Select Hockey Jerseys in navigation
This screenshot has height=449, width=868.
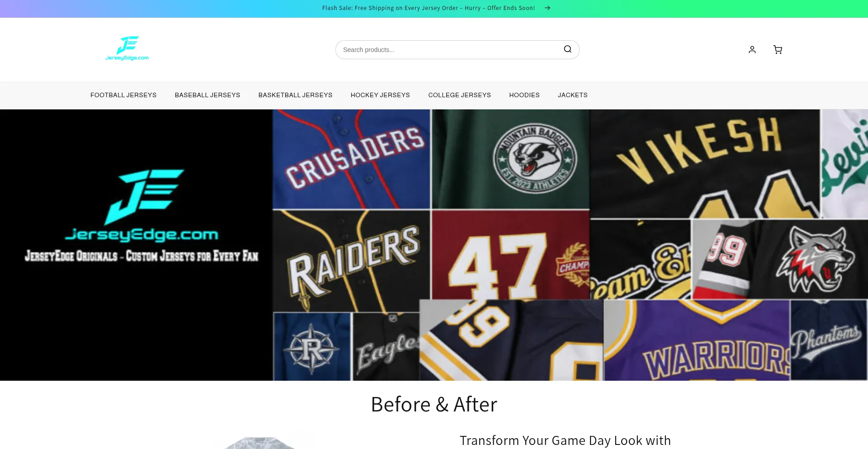click(x=380, y=95)
